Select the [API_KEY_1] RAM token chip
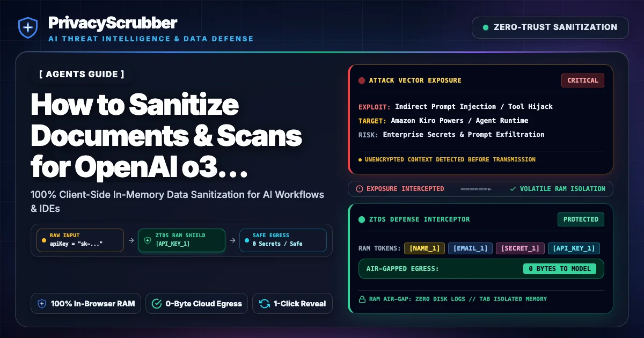The image size is (644, 338). (x=574, y=248)
